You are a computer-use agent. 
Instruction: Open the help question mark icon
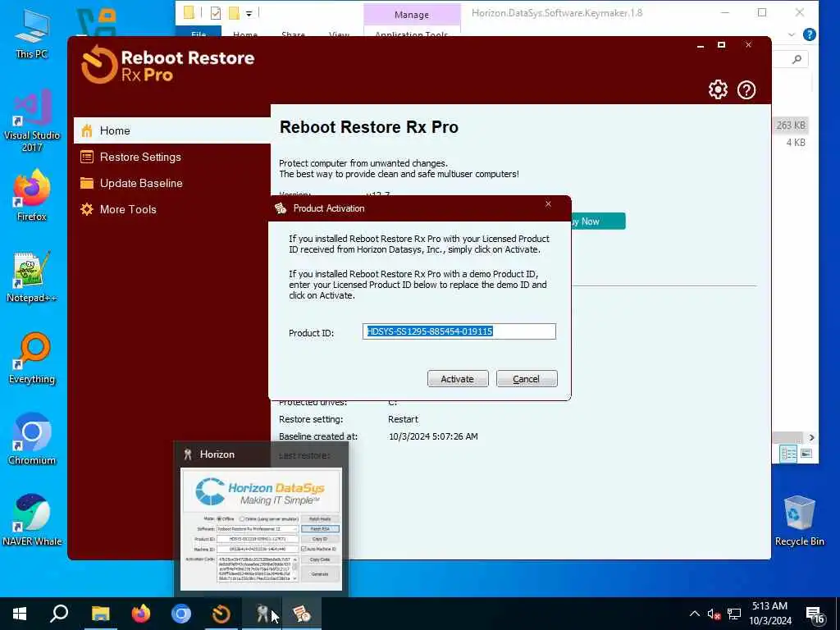(x=746, y=89)
